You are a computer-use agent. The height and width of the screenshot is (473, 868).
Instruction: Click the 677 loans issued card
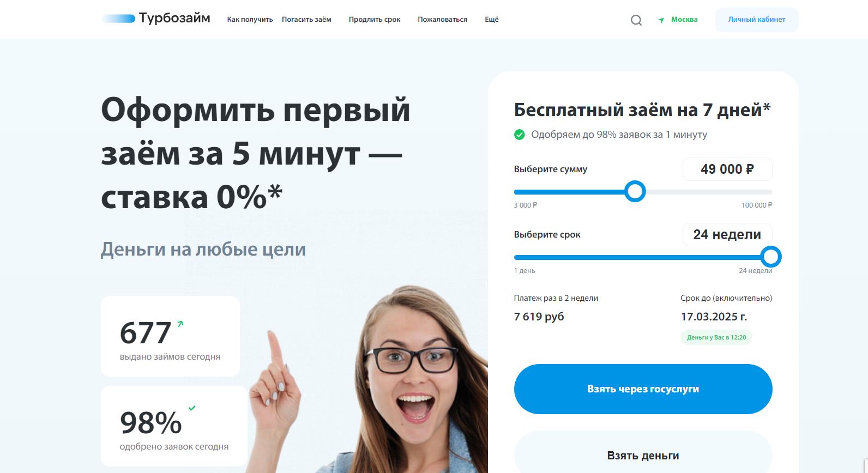(x=170, y=336)
